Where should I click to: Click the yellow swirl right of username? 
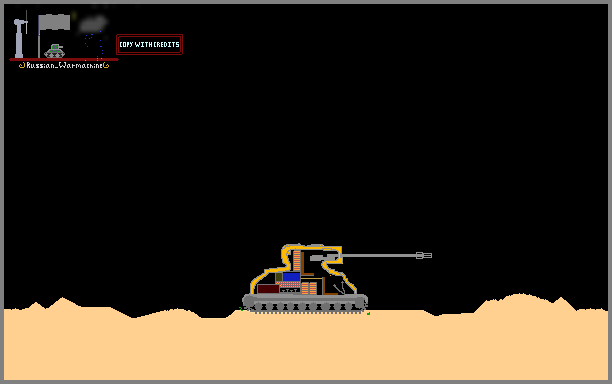tap(106, 65)
